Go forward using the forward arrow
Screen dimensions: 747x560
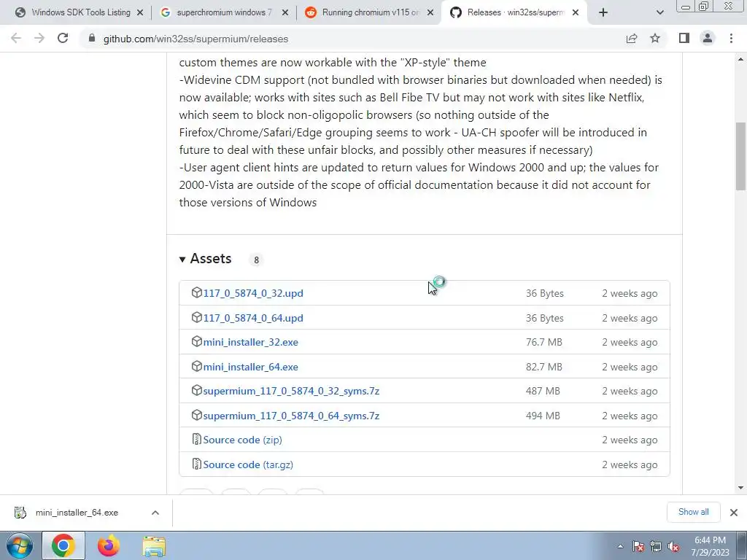(x=39, y=38)
